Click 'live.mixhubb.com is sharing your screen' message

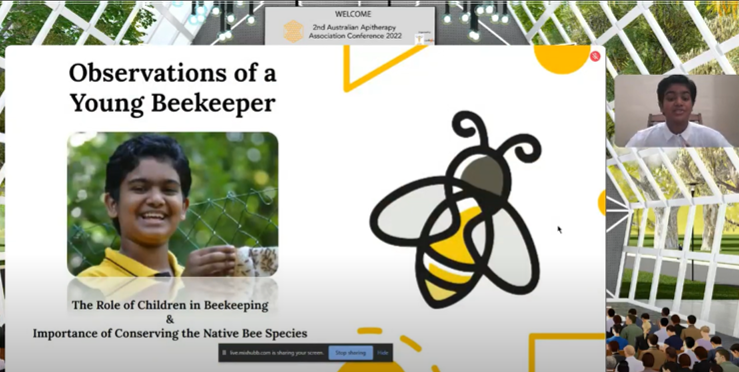pos(277,353)
